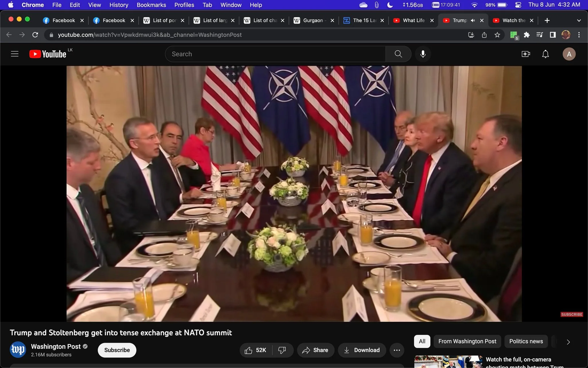588x368 pixels.
Task: Dislike the video with thumbs down
Action: click(x=282, y=350)
